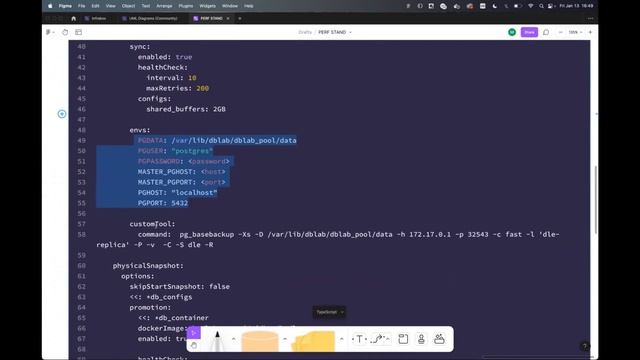Select the Hand tool in the bottom toolbar

[x=194, y=345]
